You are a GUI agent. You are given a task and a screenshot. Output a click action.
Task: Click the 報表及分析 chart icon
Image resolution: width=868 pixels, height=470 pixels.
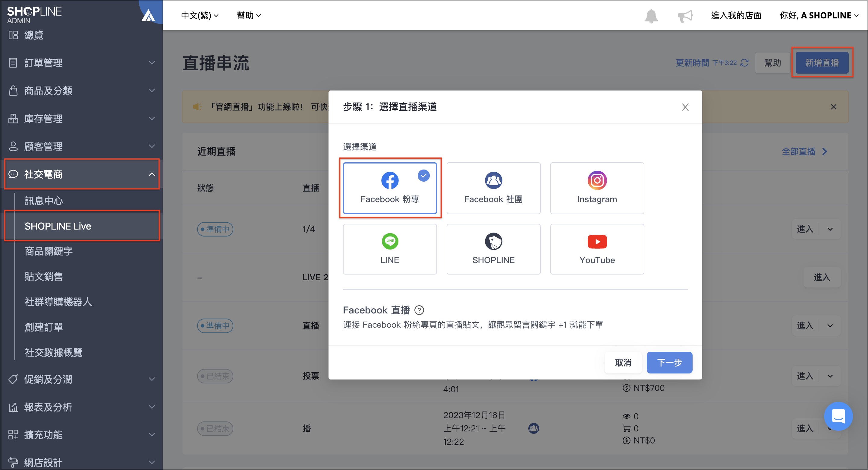pyautogui.click(x=13, y=407)
